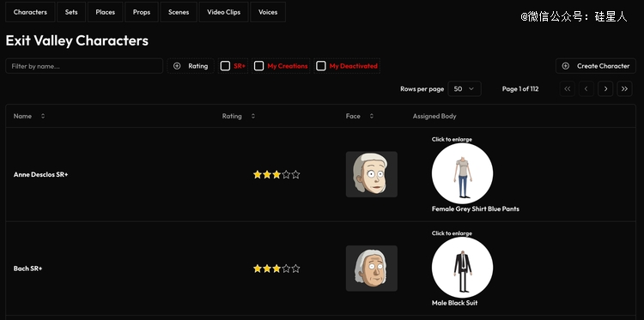Click Create Character button
The height and width of the screenshot is (320, 644).
point(596,66)
